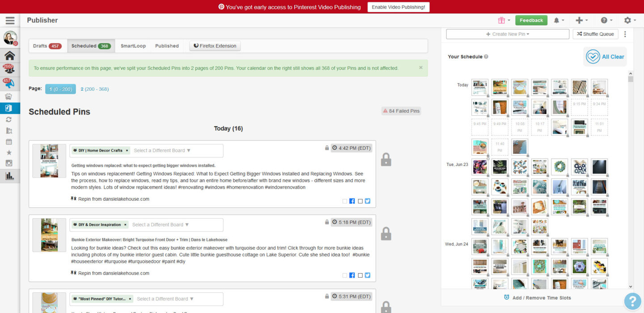644x313 pixels.
Task: Click the star icon in left sidebar
Action: click(x=9, y=153)
